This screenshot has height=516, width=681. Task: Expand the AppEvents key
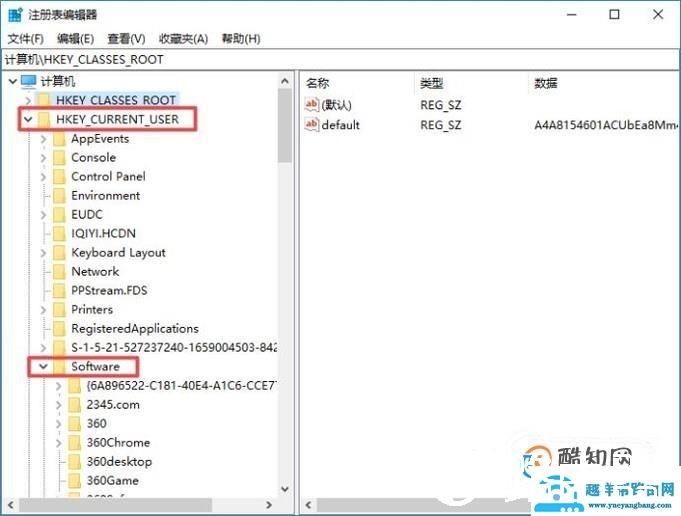[x=43, y=139]
